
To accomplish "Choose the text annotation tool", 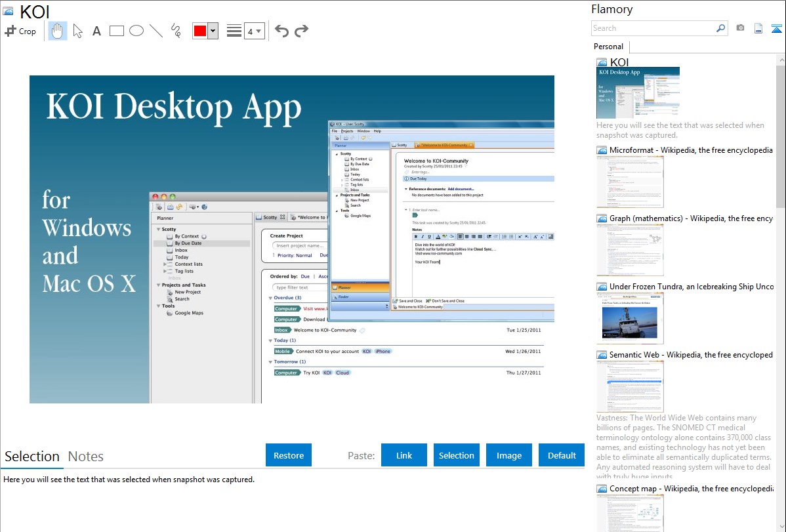I will click(x=96, y=31).
